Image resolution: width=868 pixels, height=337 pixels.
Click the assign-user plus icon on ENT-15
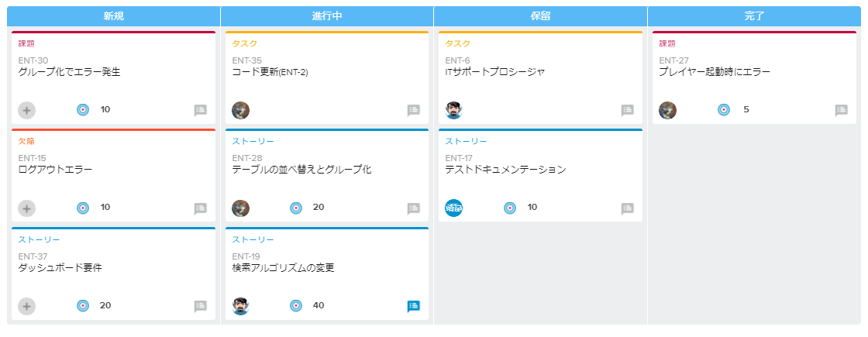pyautogui.click(x=26, y=208)
